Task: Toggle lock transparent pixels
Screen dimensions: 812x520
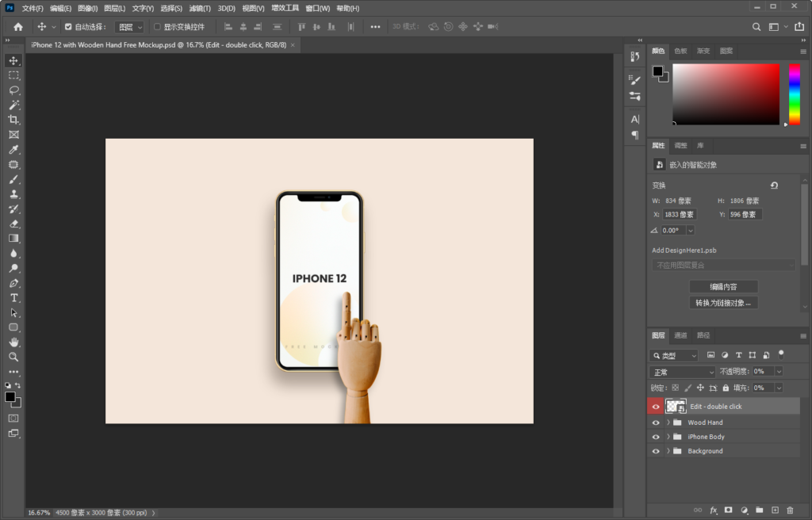Action: 676,388
